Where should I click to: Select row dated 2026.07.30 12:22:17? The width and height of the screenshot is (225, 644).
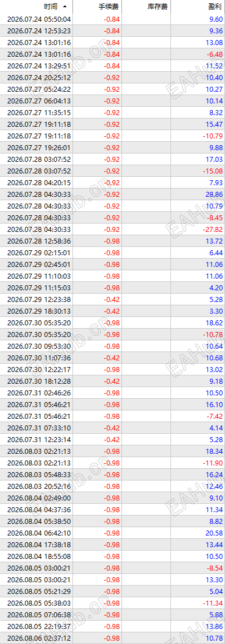coord(113,369)
